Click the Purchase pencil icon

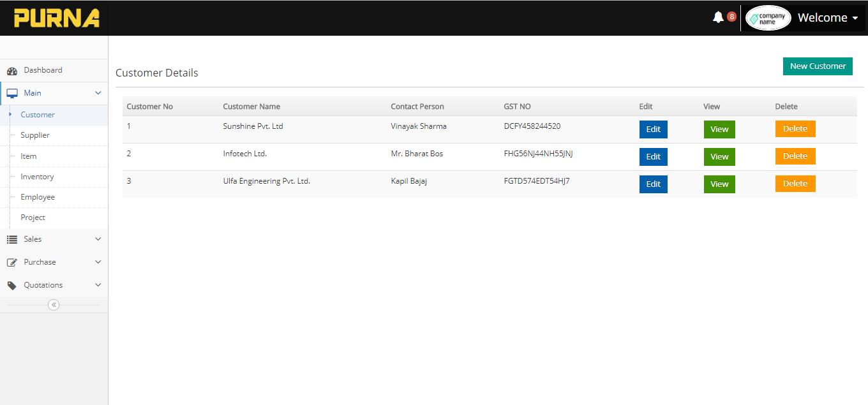(x=11, y=261)
